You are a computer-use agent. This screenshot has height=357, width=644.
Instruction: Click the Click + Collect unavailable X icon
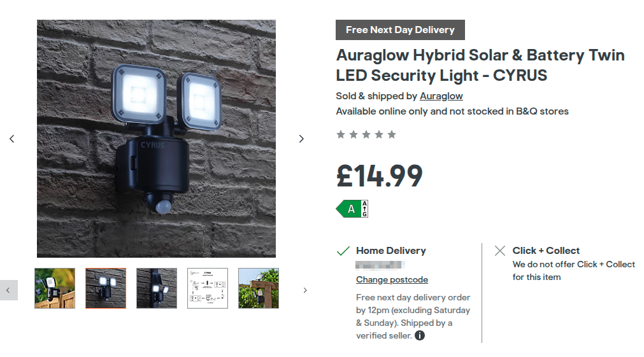click(x=500, y=251)
